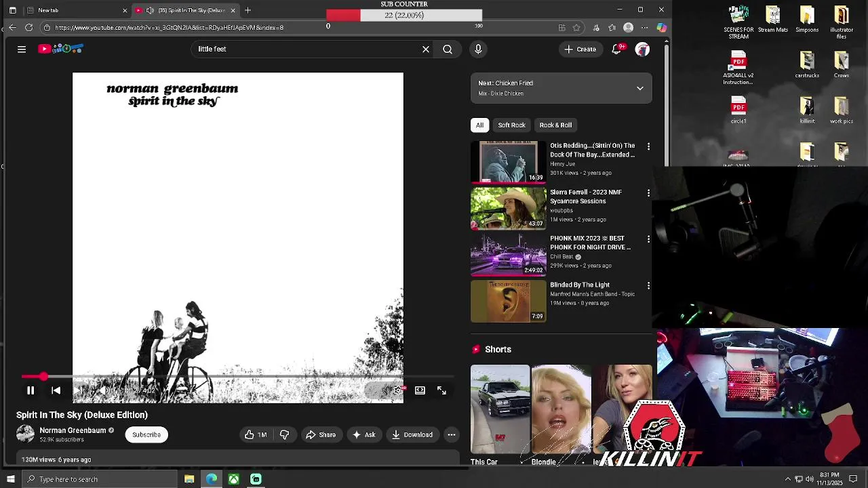This screenshot has width=868, height=488.
Task: Open browser Copilot sidebar icon
Action: 661,28
